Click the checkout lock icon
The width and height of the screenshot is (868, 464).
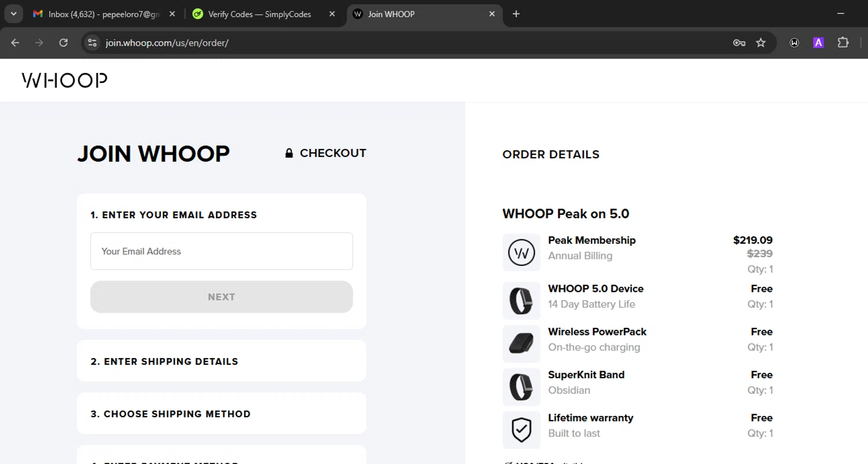pos(289,154)
